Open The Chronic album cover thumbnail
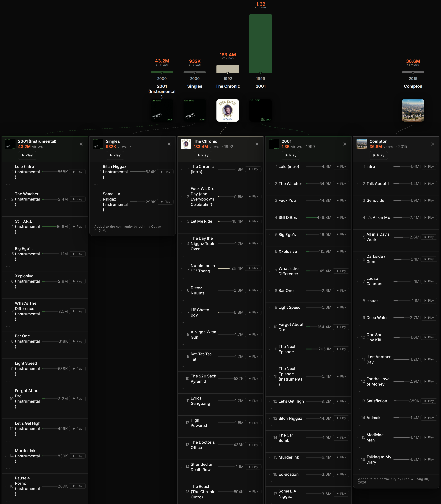This screenshot has width=441, height=504. pos(228,110)
